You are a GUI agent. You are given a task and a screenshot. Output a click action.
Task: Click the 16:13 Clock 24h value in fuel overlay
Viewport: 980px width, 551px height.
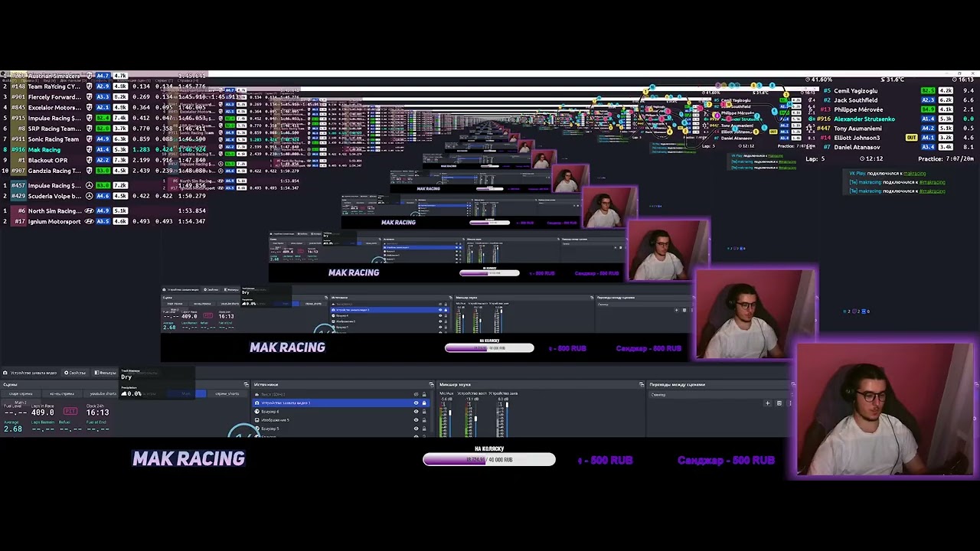98,412
